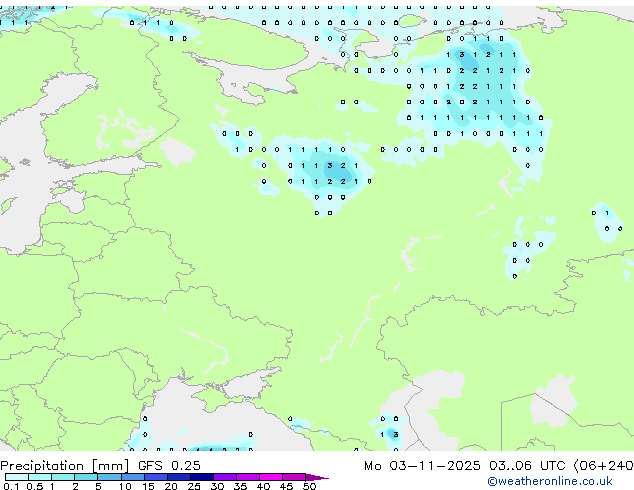Viewport: 634px width, 490px height.
Task: Select the legend swatch between 45 and 50
Action: coord(294,477)
